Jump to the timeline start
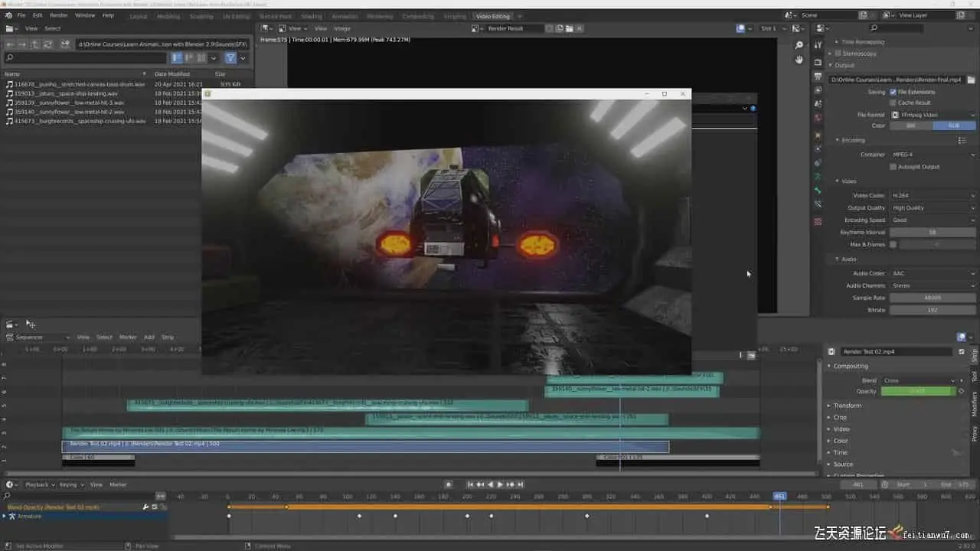This screenshot has width=980, height=551. click(x=470, y=484)
